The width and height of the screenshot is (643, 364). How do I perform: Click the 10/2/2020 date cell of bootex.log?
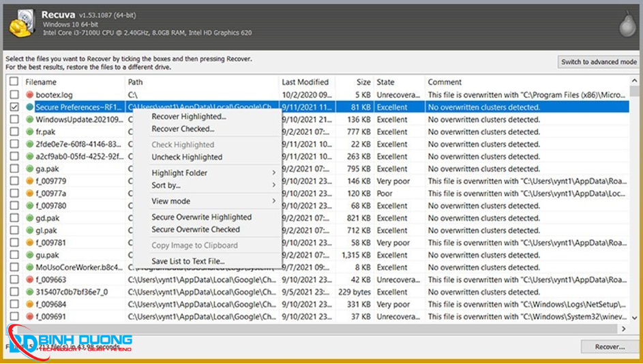307,95
